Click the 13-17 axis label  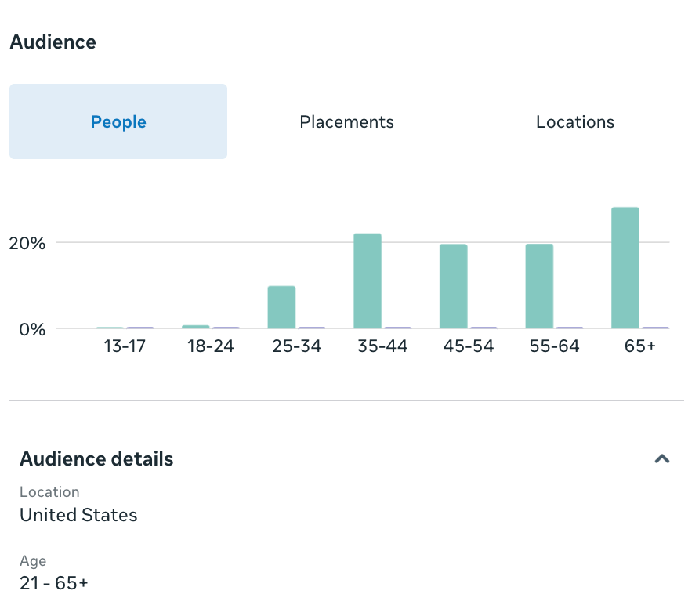(x=125, y=346)
